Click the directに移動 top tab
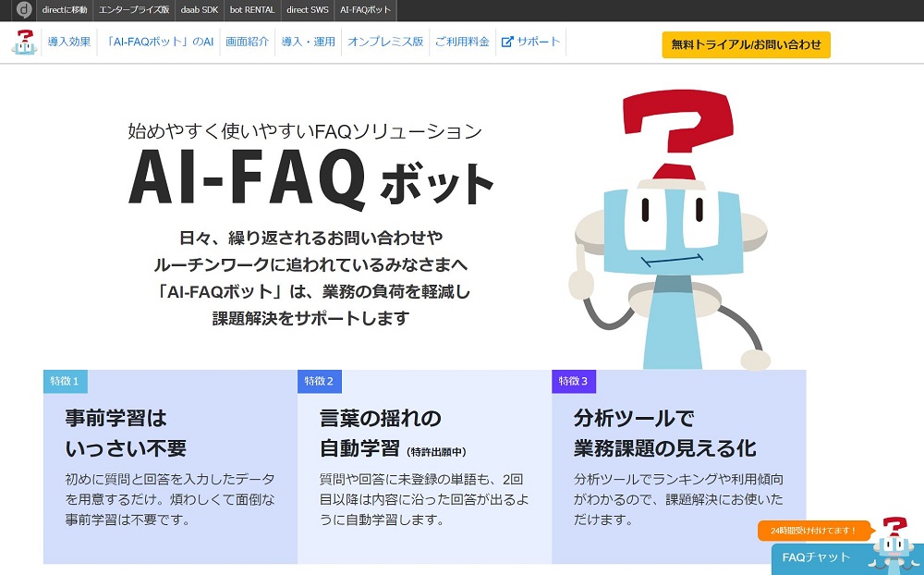 (x=64, y=10)
